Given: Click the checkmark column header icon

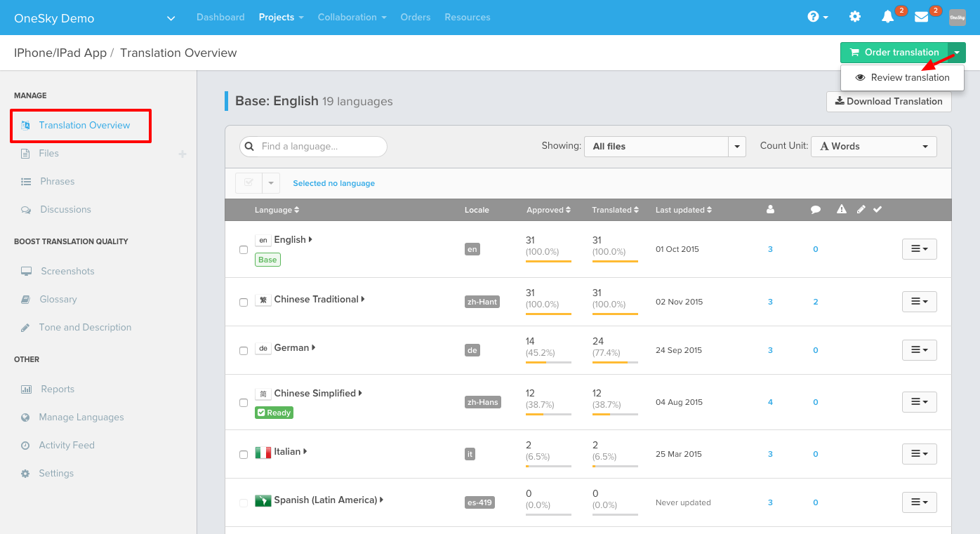Looking at the screenshot, I should click(878, 209).
